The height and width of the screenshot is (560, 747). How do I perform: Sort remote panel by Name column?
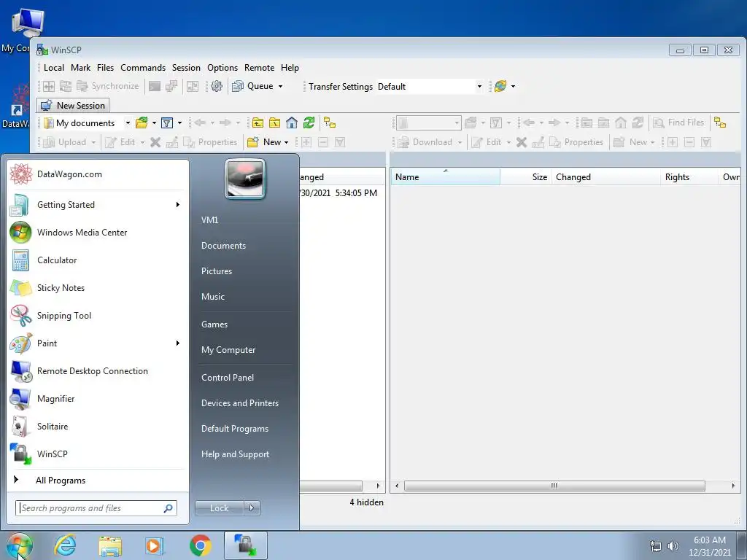coord(446,176)
